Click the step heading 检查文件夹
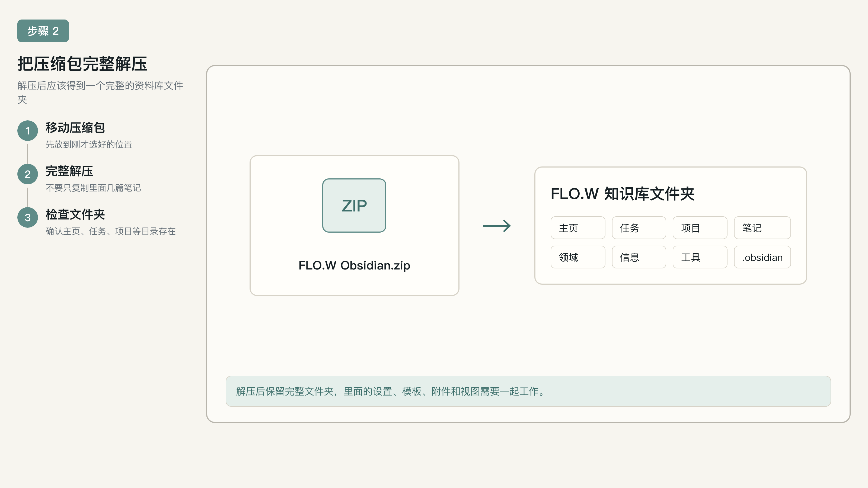 [75, 214]
